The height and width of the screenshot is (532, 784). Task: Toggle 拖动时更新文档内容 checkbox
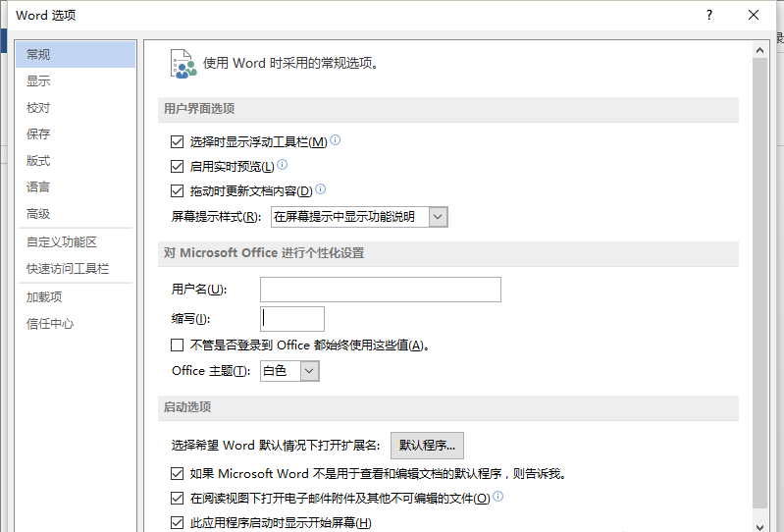click(177, 191)
